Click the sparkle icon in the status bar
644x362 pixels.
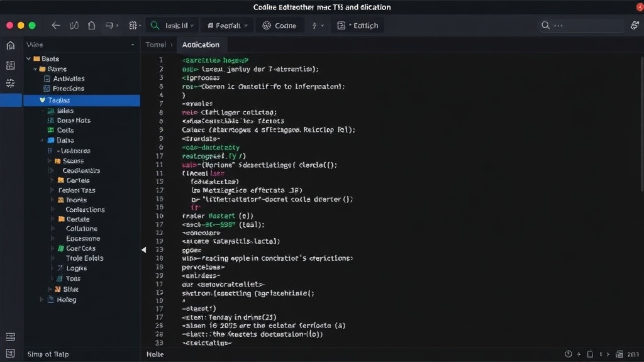tap(579, 354)
